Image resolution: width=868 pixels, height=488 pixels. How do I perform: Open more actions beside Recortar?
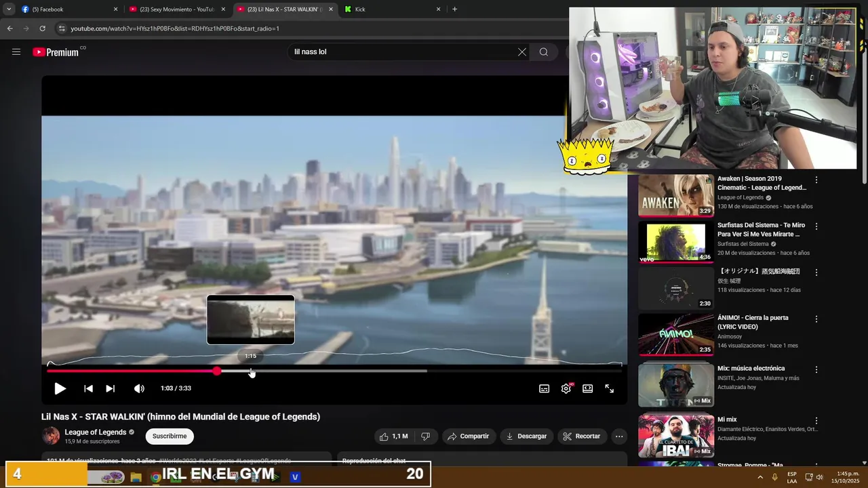pyautogui.click(x=619, y=436)
